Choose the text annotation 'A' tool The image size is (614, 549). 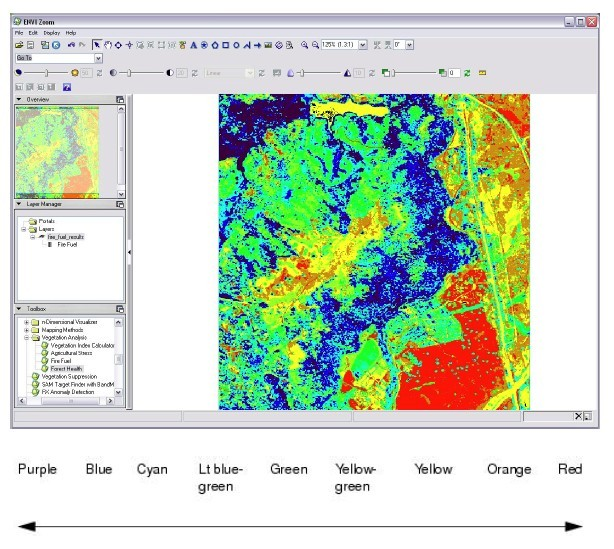point(193,45)
